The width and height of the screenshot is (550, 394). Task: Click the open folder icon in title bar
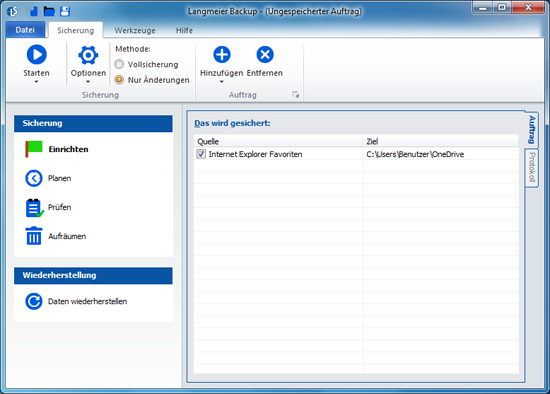(x=49, y=12)
